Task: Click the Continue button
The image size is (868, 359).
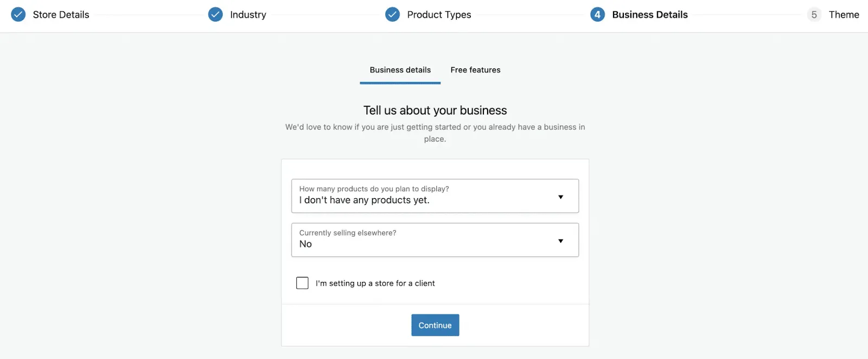Action: 435,325
